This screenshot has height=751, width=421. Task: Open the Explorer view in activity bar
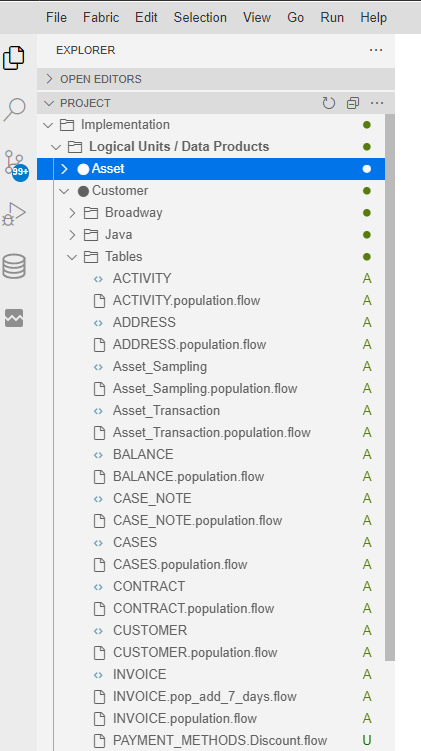coord(14,58)
